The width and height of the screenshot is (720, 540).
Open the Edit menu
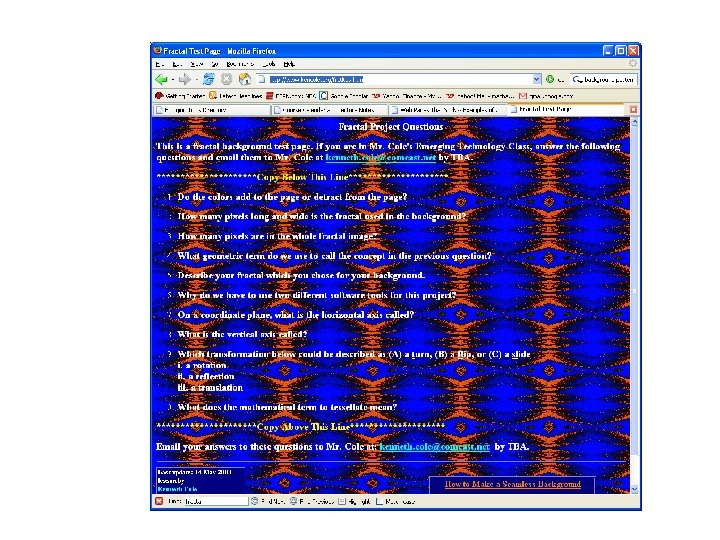tap(177, 64)
